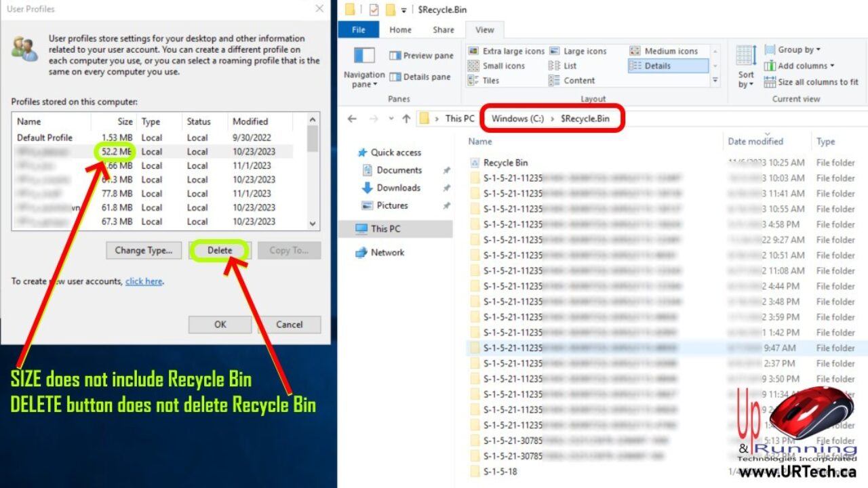
Task: Open the File menu
Action: (x=358, y=29)
